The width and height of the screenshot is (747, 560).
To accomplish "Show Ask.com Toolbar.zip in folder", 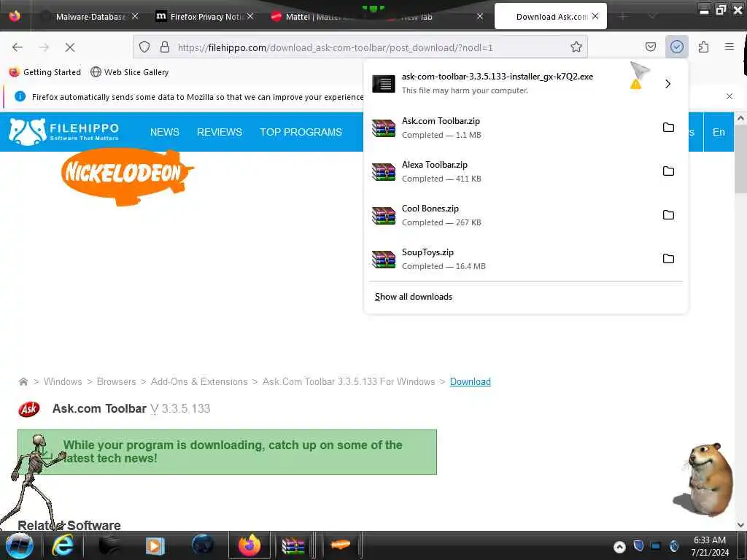I will [x=668, y=128].
